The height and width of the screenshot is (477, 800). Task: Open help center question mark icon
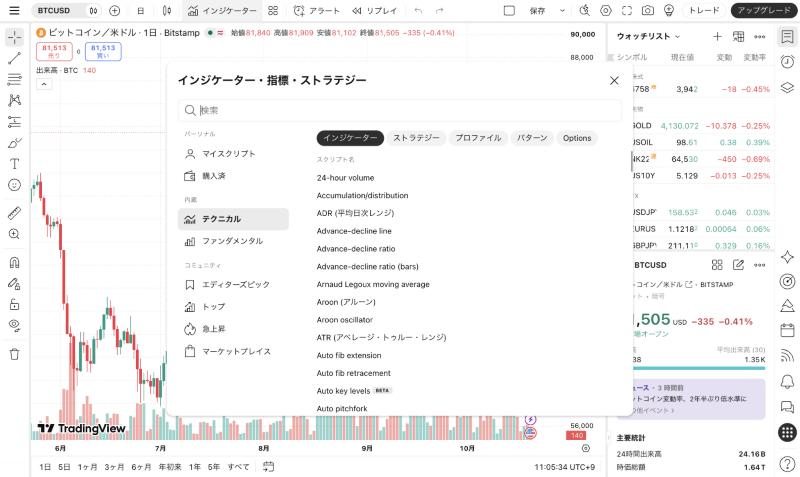tap(787, 464)
